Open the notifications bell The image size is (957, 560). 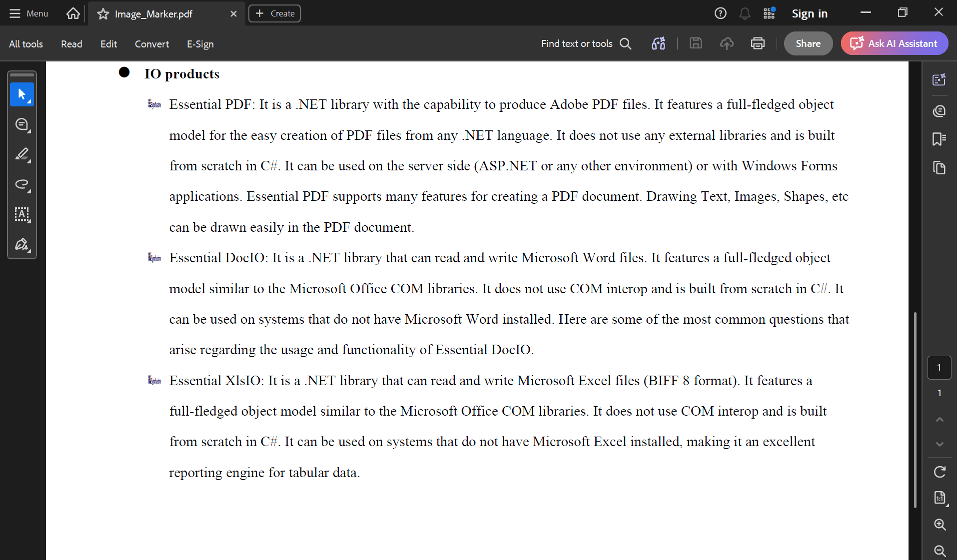pyautogui.click(x=745, y=13)
